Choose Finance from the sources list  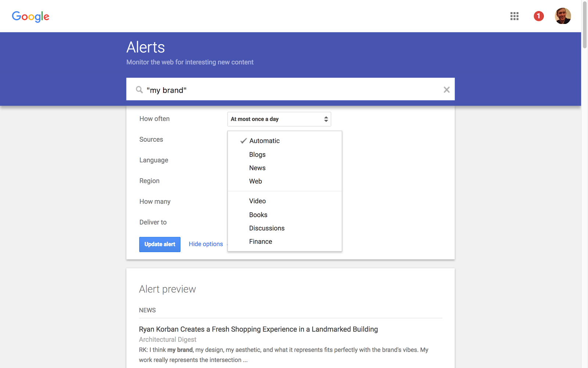point(260,241)
